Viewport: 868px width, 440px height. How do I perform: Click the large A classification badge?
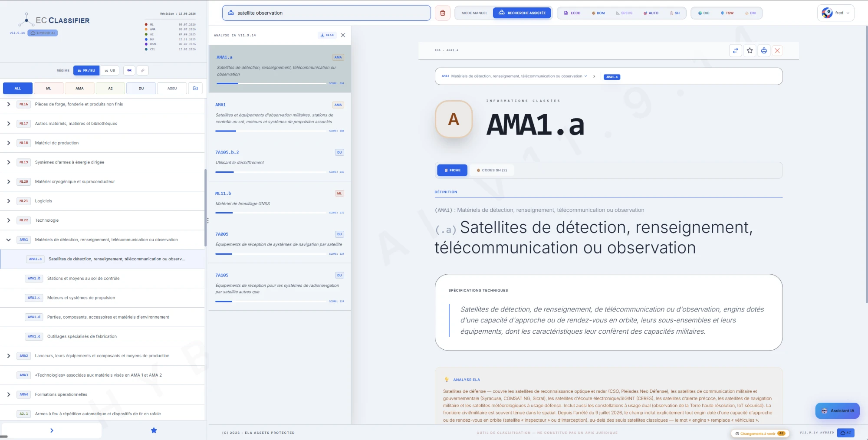tap(454, 119)
